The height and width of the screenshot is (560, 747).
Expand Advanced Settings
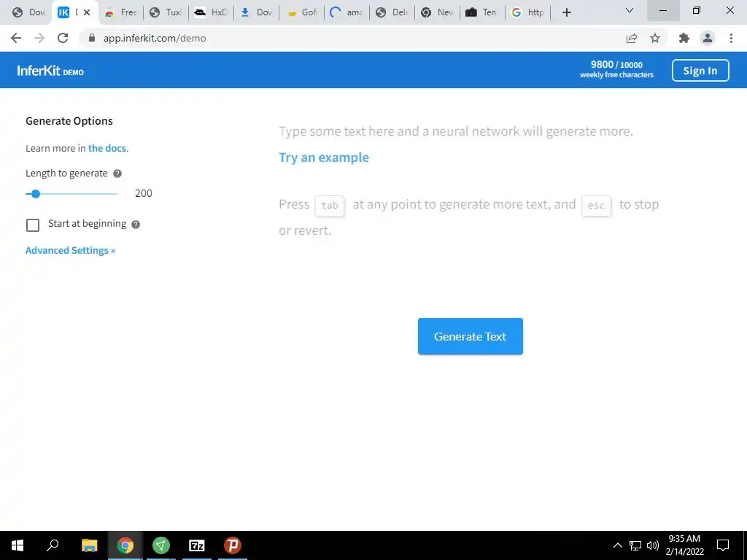point(71,251)
